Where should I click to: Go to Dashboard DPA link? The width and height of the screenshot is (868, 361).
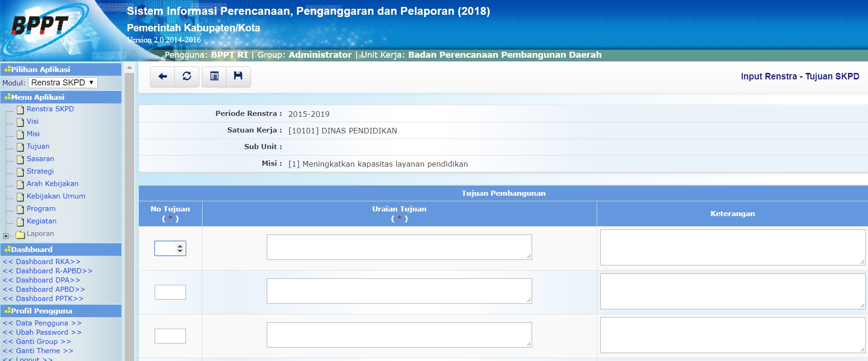pyautogui.click(x=42, y=280)
